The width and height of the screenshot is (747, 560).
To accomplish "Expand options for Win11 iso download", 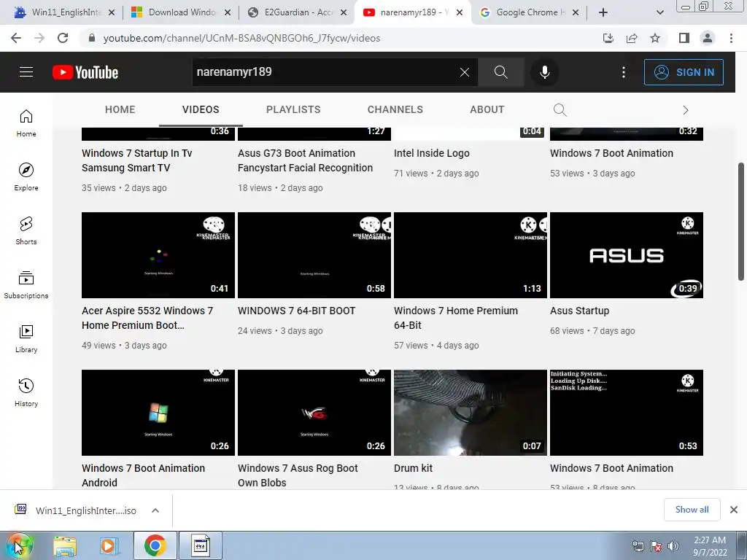I will pos(155,510).
